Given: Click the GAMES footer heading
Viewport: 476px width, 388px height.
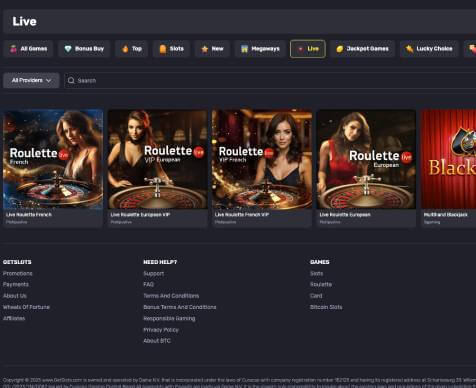Looking at the screenshot, I should (320, 262).
